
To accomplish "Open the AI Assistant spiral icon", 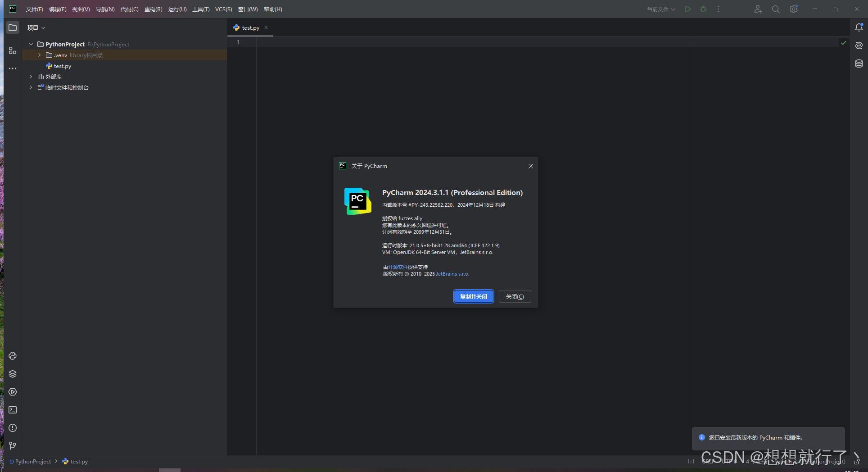I will coord(859,45).
